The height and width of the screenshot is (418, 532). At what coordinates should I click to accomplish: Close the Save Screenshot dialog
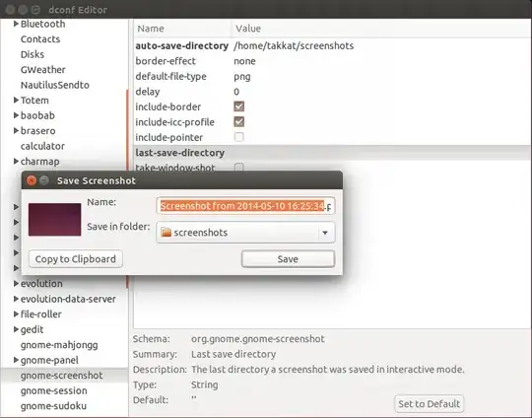click(x=32, y=180)
